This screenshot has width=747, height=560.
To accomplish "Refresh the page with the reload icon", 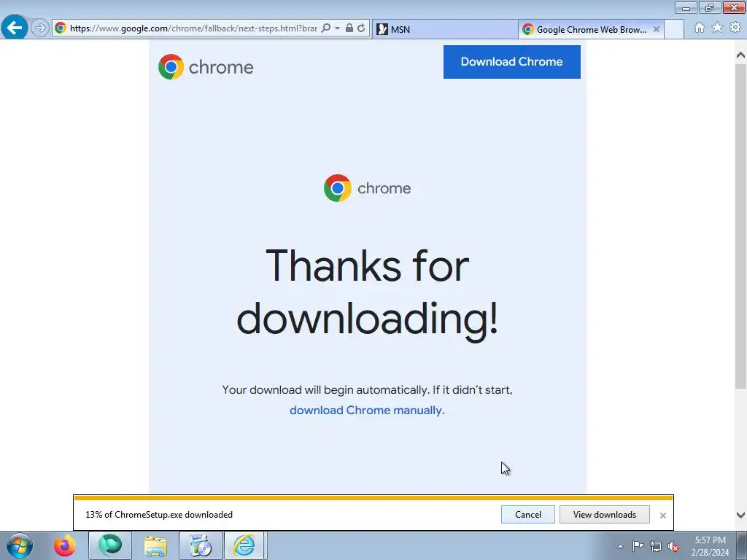I will (362, 28).
